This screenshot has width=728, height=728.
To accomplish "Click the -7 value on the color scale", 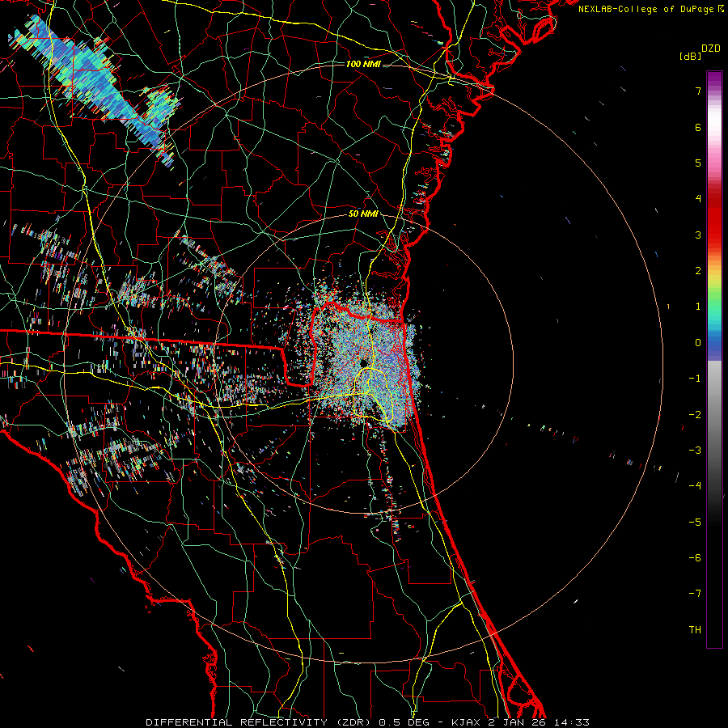I will click(x=695, y=594).
